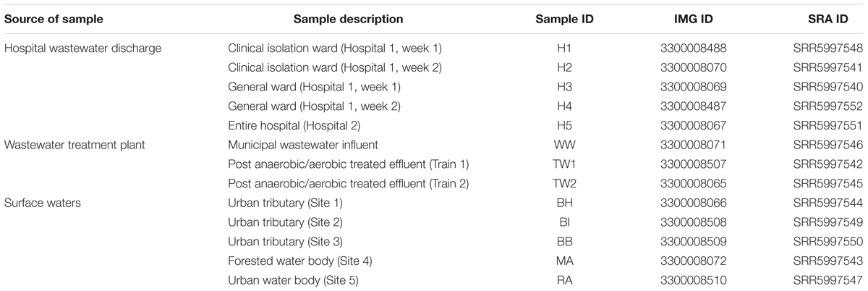This screenshot has height=291, width=868.
Task: Select the 'Wastewater treatment plant' cell
Action: [75, 145]
